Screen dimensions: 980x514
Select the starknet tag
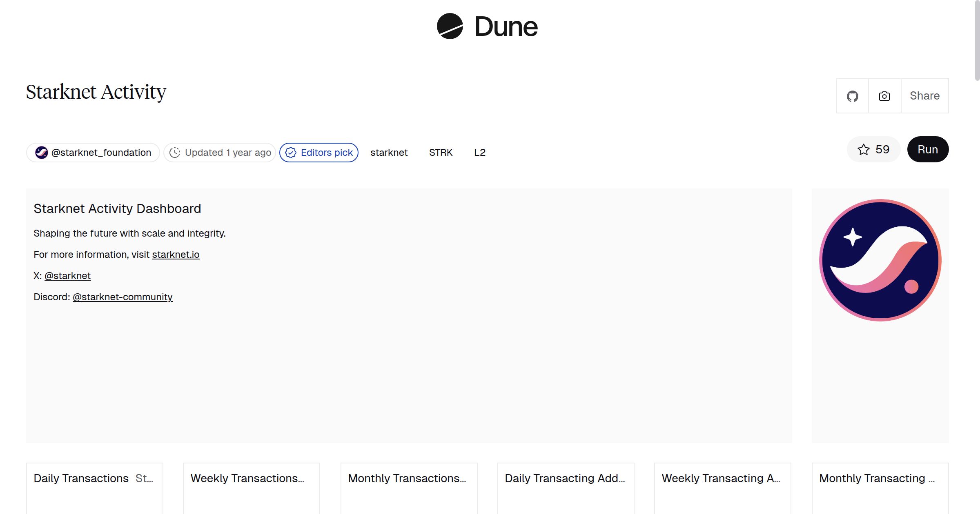point(389,153)
